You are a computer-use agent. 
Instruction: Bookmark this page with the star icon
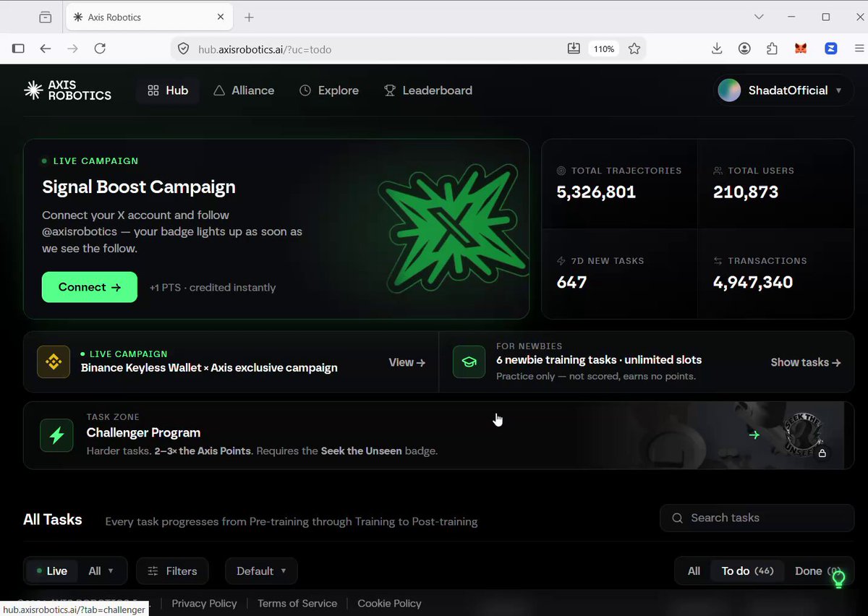tap(634, 48)
